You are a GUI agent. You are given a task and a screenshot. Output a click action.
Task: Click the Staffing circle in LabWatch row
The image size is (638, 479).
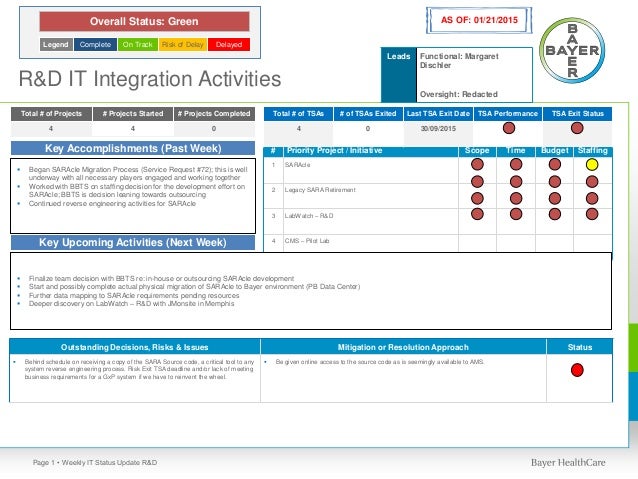592,214
